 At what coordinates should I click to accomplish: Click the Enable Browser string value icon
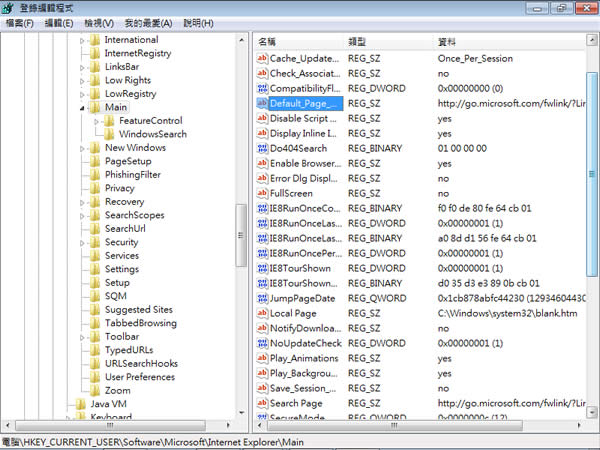coord(262,163)
